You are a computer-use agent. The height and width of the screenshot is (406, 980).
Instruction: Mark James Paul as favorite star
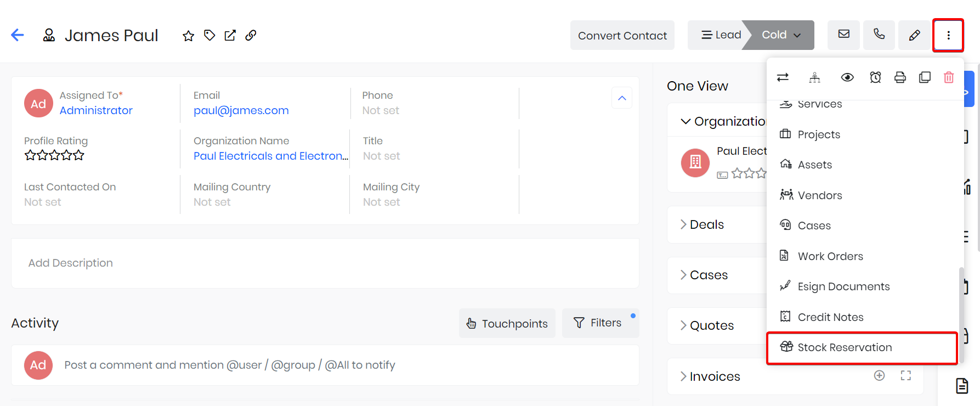coord(188,36)
